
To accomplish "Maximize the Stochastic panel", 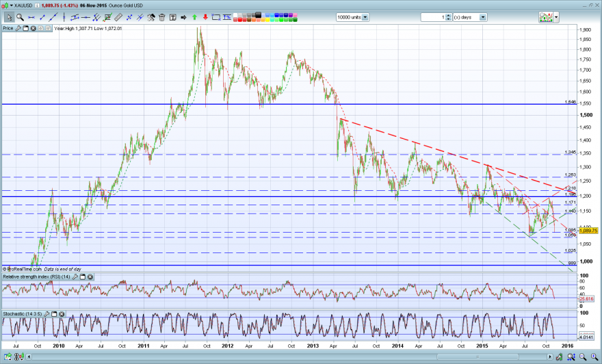I will pos(54,314).
